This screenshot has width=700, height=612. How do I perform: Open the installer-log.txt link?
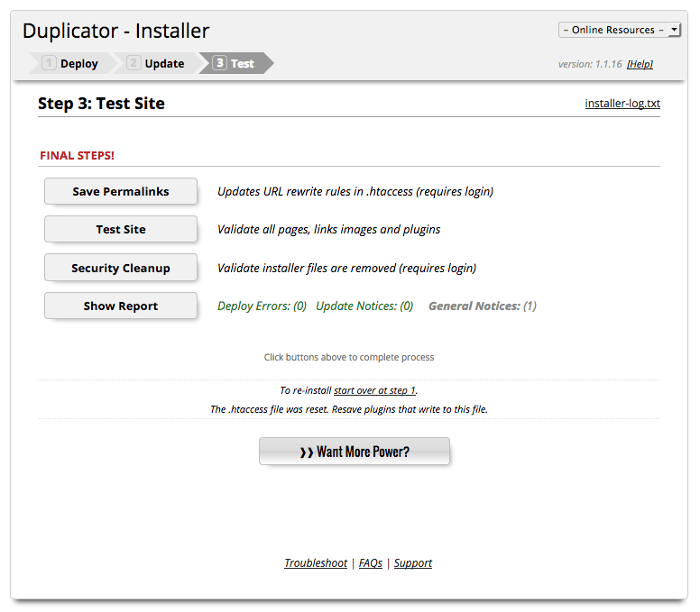pos(622,104)
